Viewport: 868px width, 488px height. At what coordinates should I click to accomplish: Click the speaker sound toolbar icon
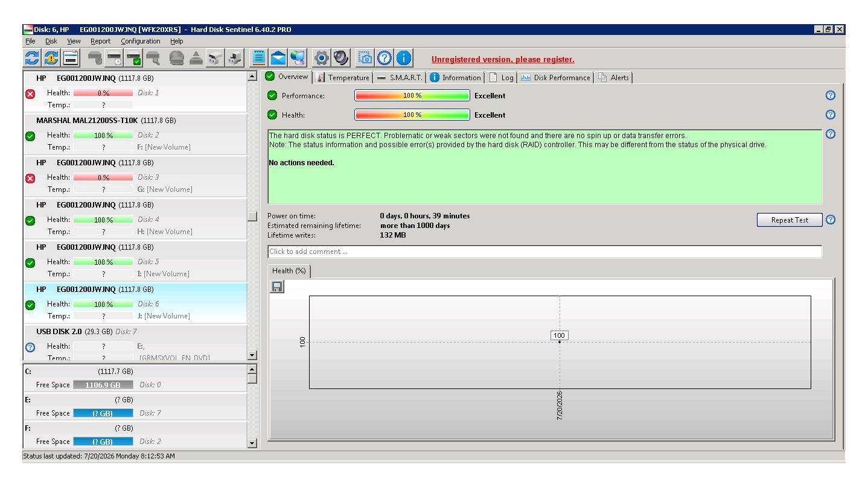point(341,58)
